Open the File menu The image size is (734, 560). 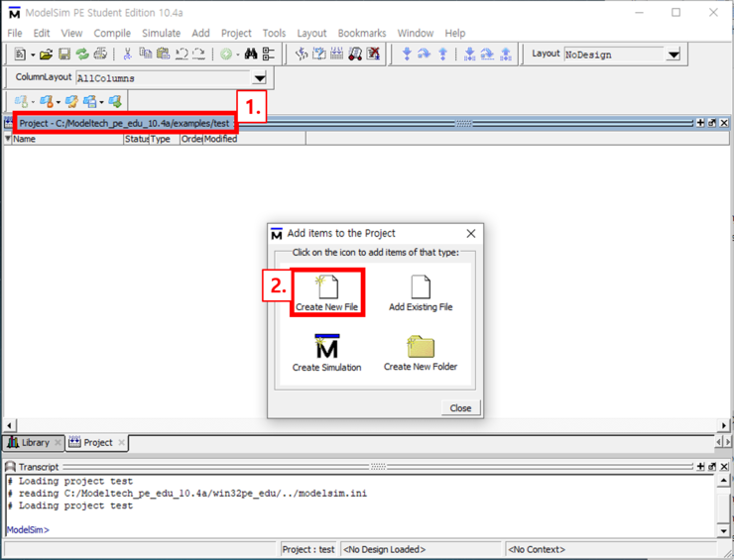click(x=15, y=34)
